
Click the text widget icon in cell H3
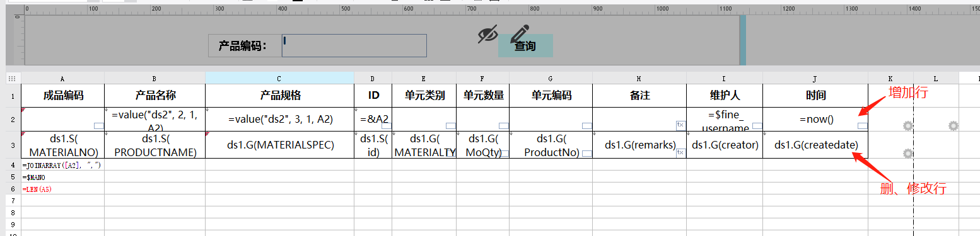[x=680, y=153]
